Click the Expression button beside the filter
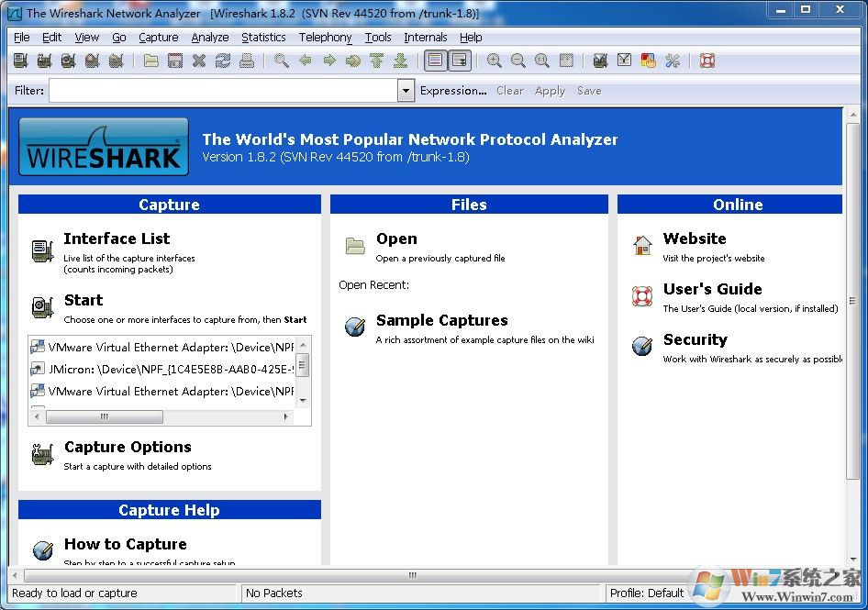 pos(453,90)
